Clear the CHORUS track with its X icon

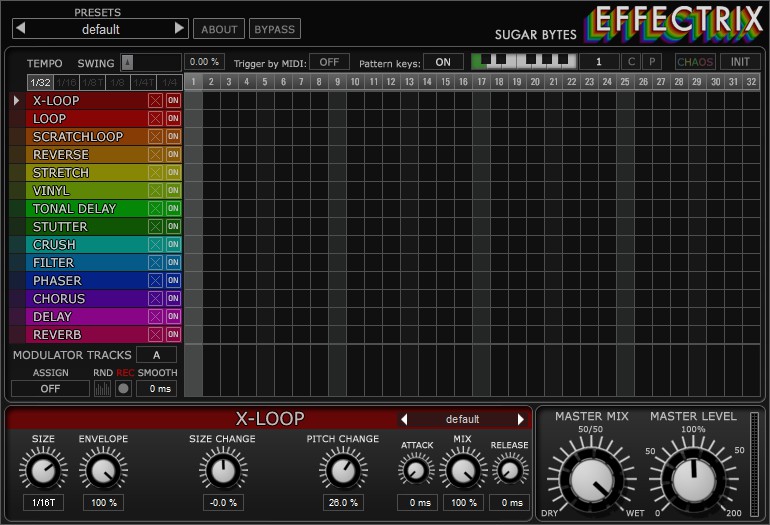[x=155, y=298]
